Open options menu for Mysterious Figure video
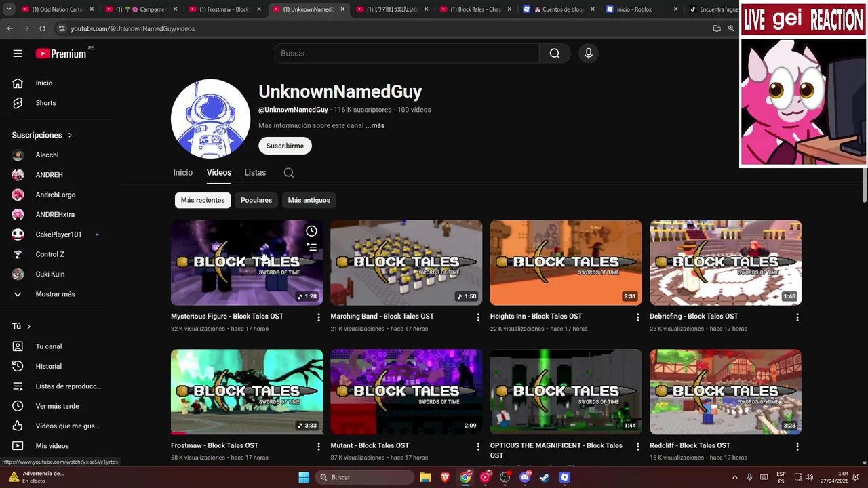 pyautogui.click(x=319, y=317)
